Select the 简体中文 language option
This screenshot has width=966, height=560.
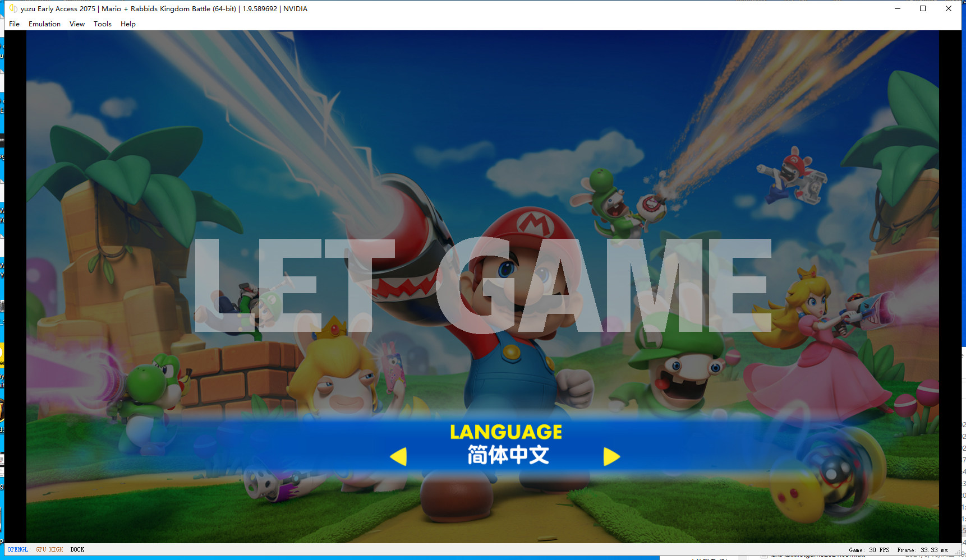508,455
